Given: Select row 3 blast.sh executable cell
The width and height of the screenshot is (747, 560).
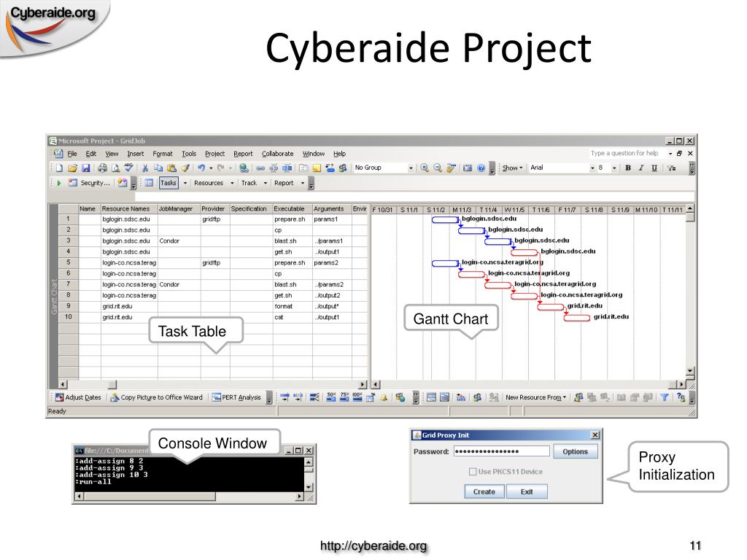Looking at the screenshot, I should pyautogui.click(x=292, y=241).
